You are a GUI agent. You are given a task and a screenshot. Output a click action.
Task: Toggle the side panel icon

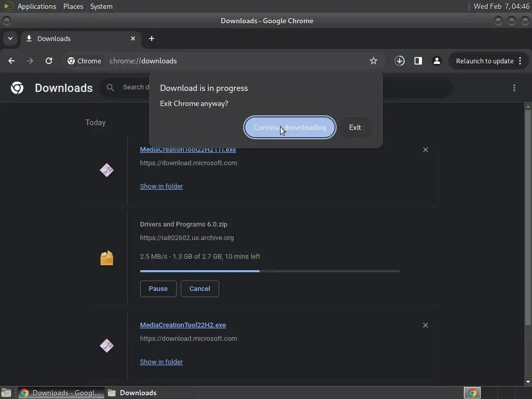click(418, 61)
